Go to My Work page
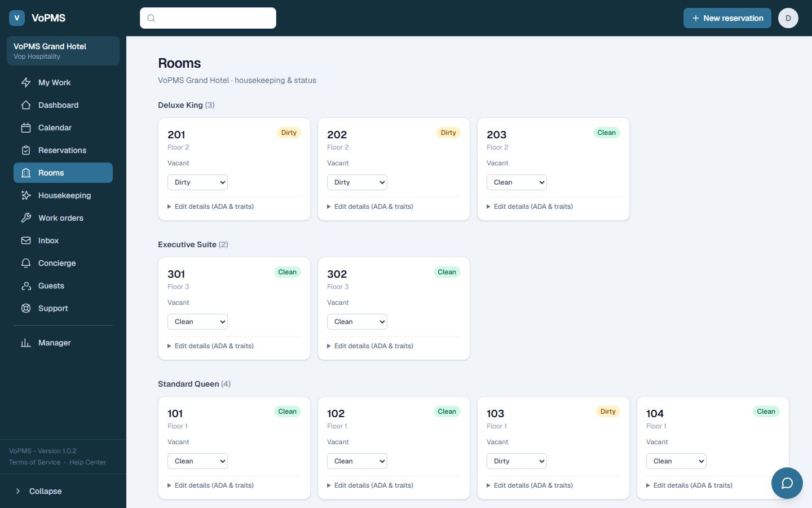The width and height of the screenshot is (812, 508). (x=63, y=82)
